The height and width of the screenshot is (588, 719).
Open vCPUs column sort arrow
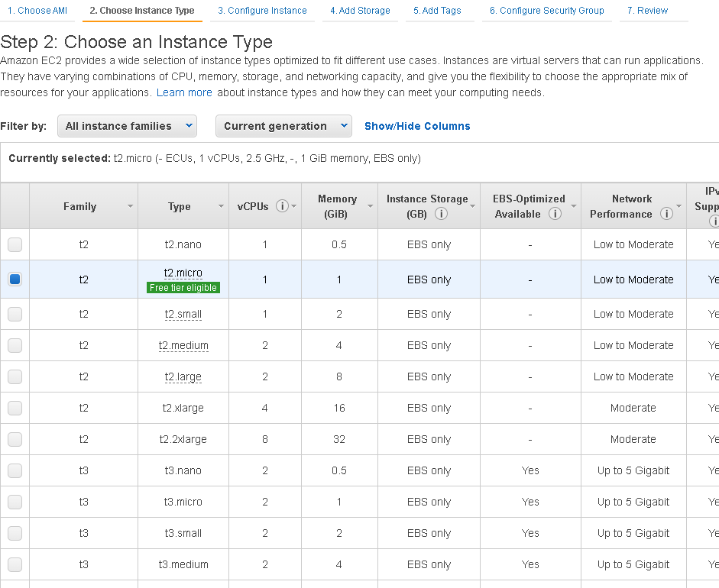(294, 206)
